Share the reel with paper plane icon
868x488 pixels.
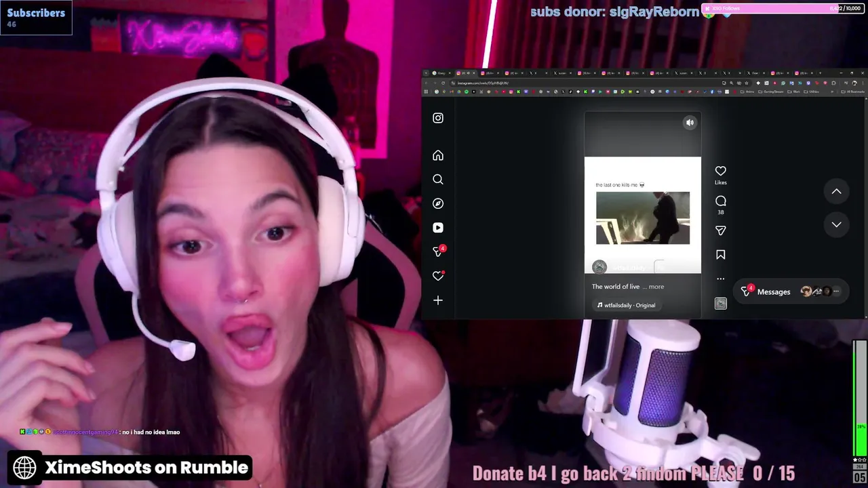coord(721,230)
